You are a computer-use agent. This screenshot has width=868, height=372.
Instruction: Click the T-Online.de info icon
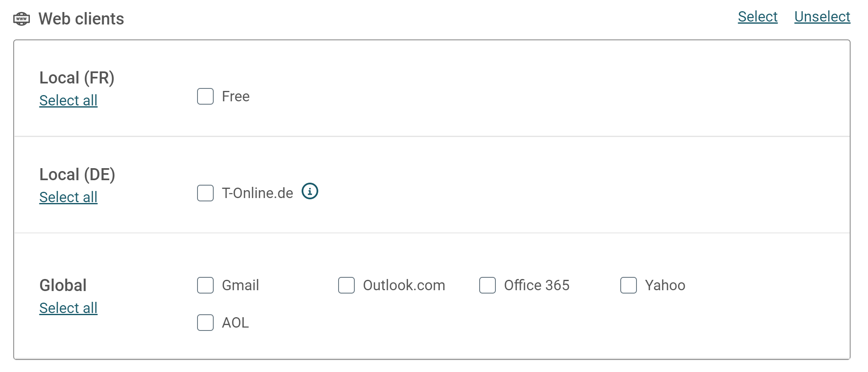coord(310,191)
